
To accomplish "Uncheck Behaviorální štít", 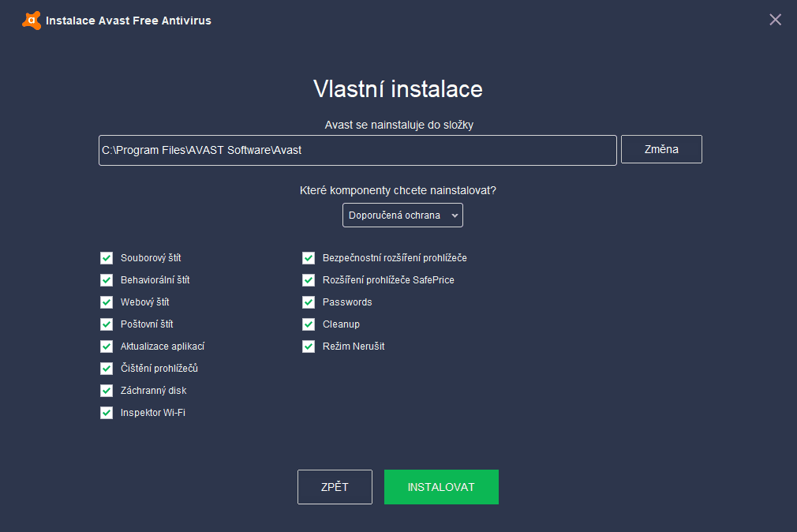I will (x=107, y=279).
